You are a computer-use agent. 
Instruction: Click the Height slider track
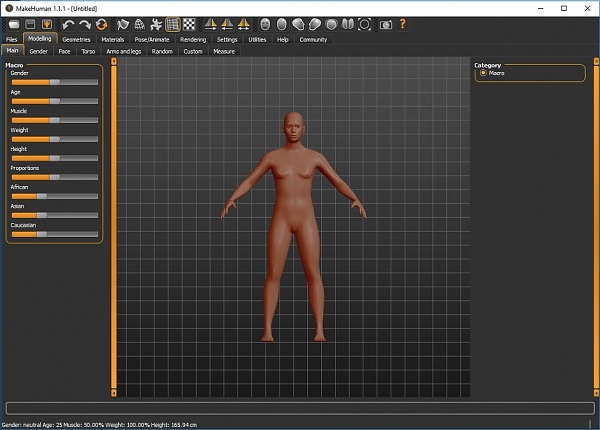(54, 158)
